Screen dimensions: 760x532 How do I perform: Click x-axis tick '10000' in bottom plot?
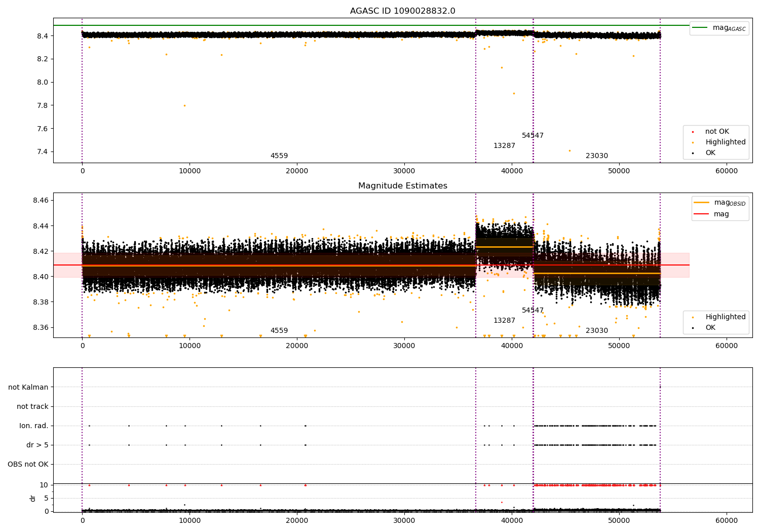pyautogui.click(x=189, y=521)
